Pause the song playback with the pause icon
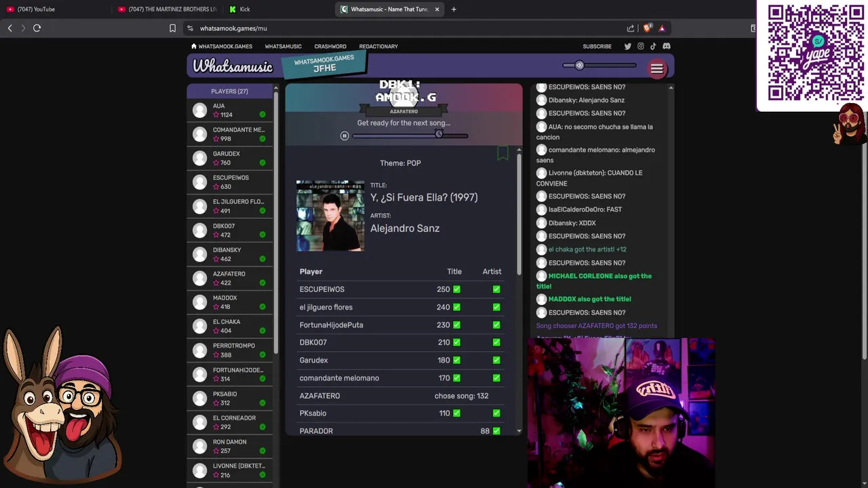The image size is (868, 488). coord(344,136)
